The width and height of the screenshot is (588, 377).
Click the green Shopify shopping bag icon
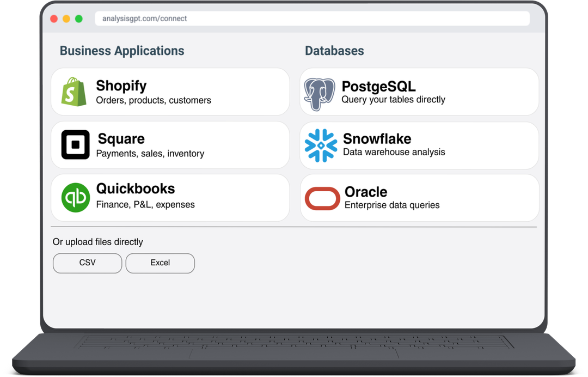coord(74,92)
